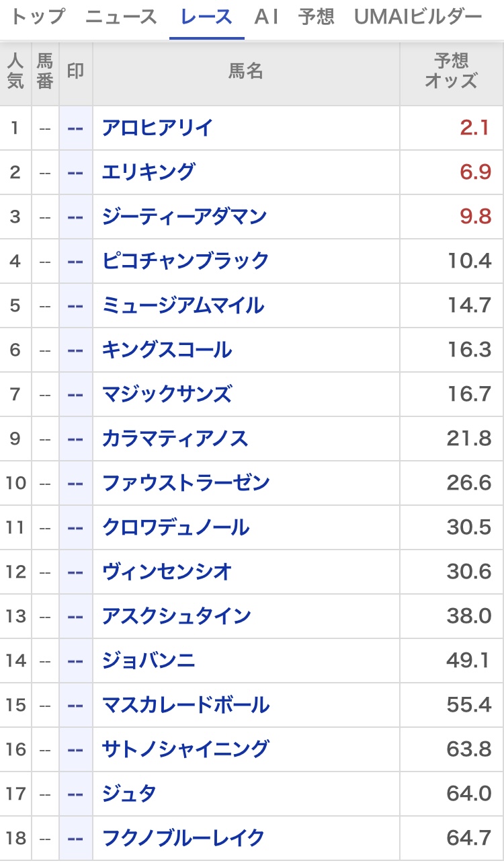Select horse ピコチャンブラック

click(185, 260)
